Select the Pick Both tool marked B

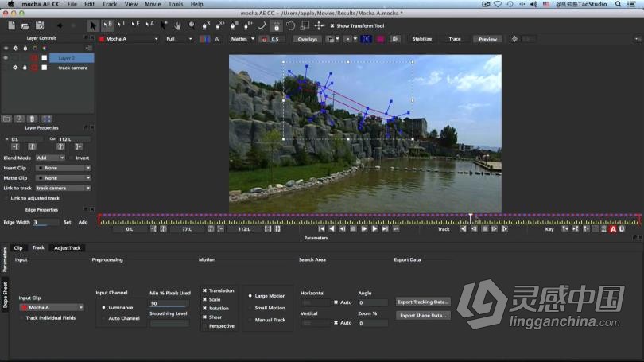[107, 25]
